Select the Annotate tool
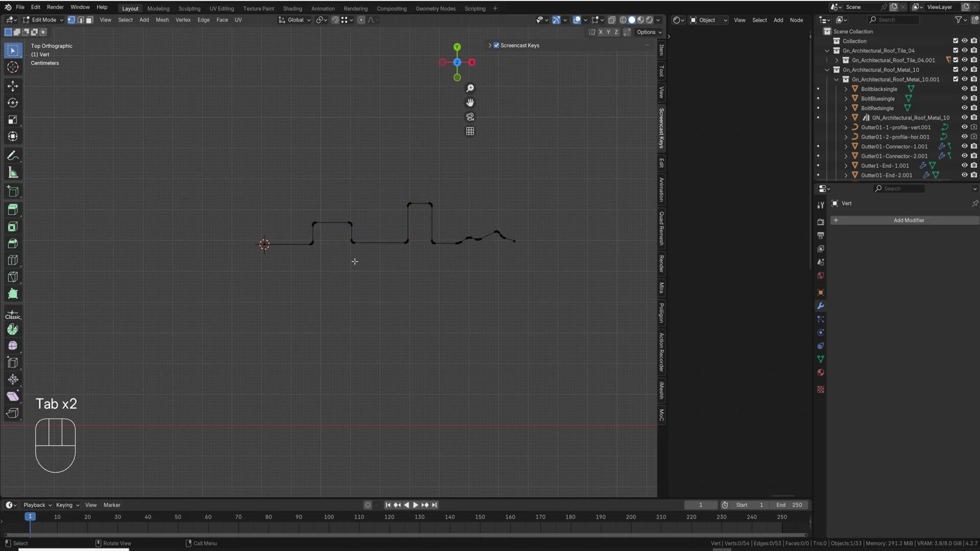The image size is (980, 551). (x=13, y=156)
